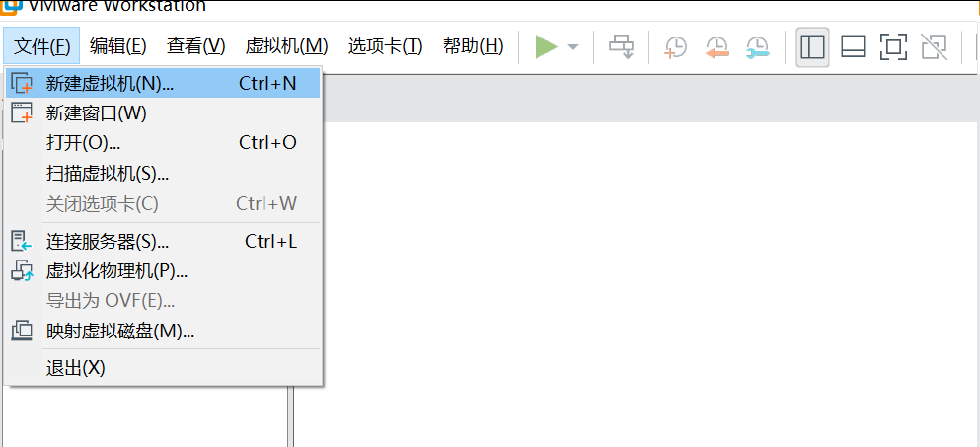Choose 新建虚拟机(N)... from File menu

tap(163, 83)
